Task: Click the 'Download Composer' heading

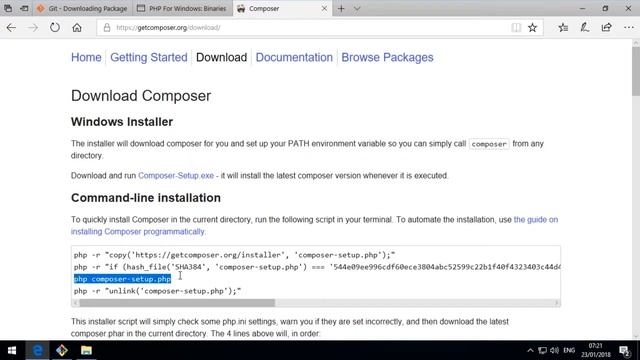Action: click(141, 96)
